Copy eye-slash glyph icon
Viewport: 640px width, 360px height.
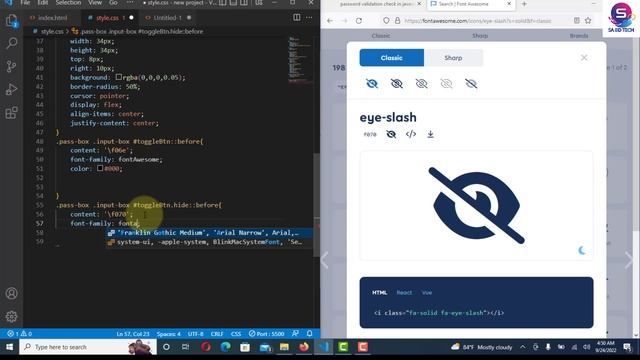coord(391,134)
